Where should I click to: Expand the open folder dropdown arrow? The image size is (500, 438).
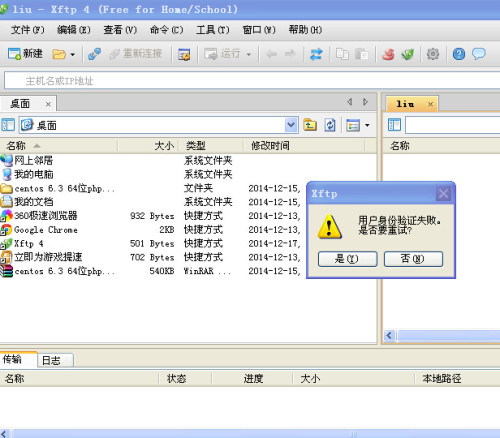[73, 54]
